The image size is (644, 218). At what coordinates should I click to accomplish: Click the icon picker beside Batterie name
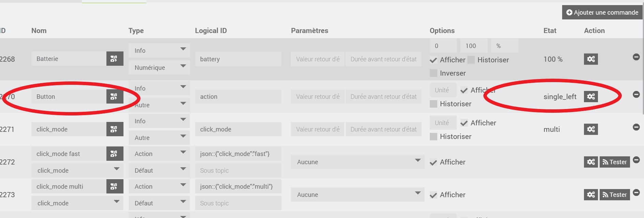(115, 59)
